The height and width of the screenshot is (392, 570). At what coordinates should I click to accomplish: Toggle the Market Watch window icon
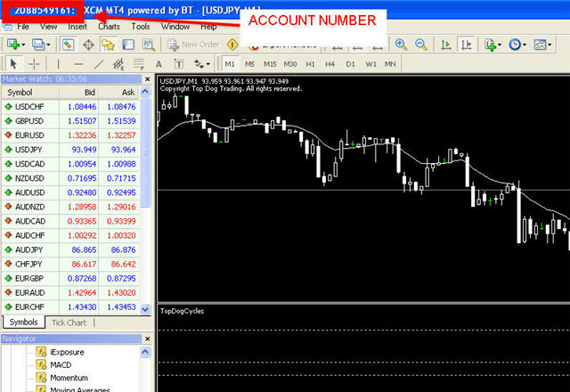pos(68,45)
